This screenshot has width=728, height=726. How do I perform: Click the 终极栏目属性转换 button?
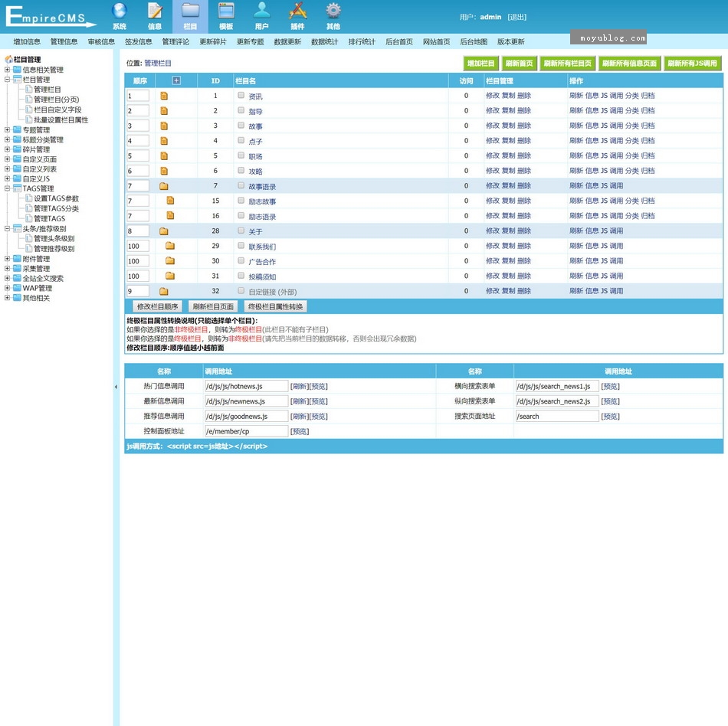pyautogui.click(x=275, y=306)
